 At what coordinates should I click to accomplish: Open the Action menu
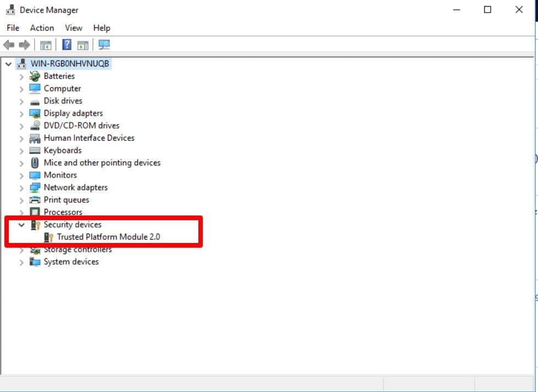42,28
